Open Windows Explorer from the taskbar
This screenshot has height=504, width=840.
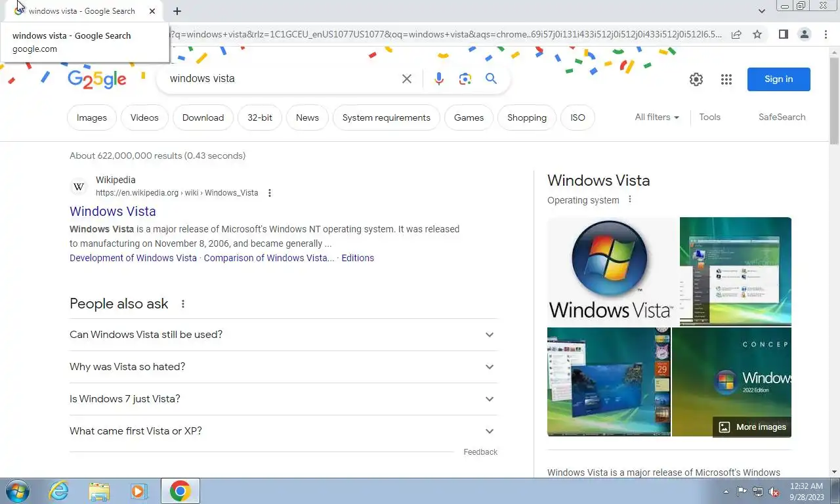pos(99,491)
